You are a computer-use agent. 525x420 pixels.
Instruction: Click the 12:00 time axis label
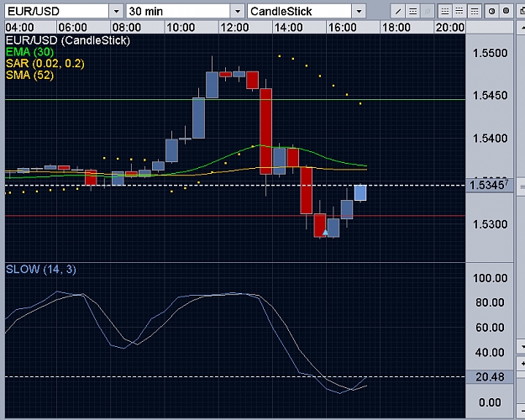tap(234, 27)
